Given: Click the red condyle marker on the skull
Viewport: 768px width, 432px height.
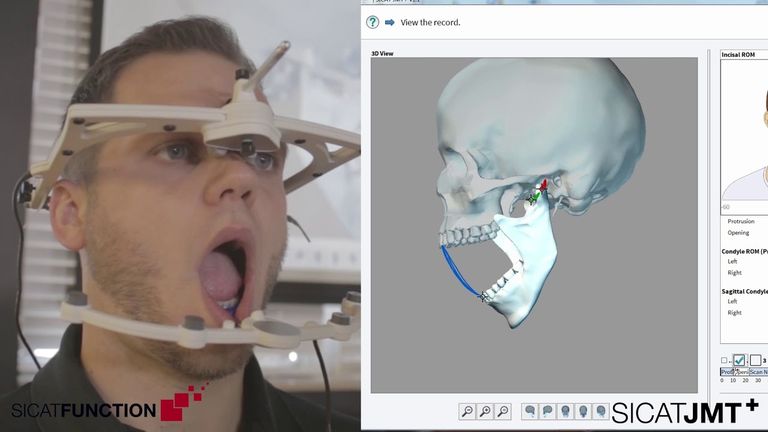Looking at the screenshot, I should pyautogui.click(x=543, y=185).
